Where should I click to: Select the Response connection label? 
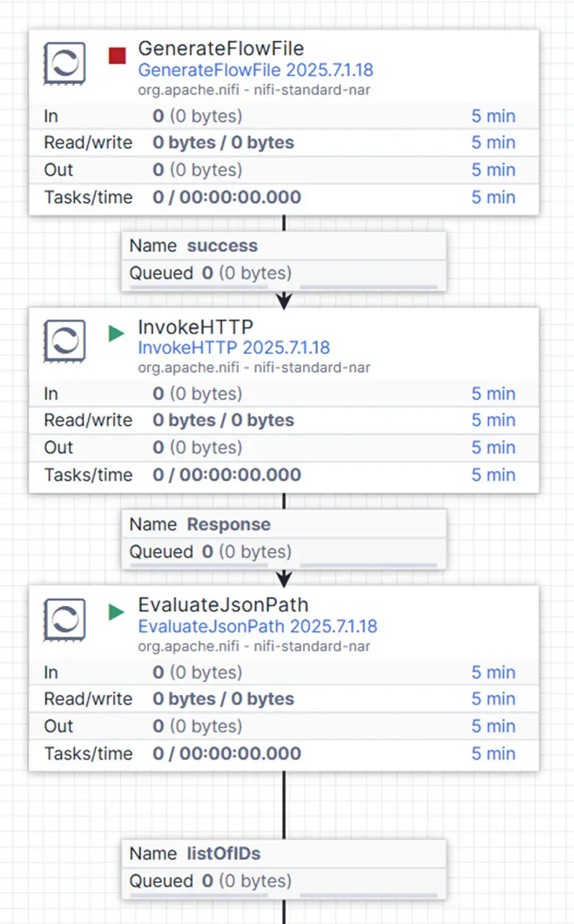[x=229, y=524]
